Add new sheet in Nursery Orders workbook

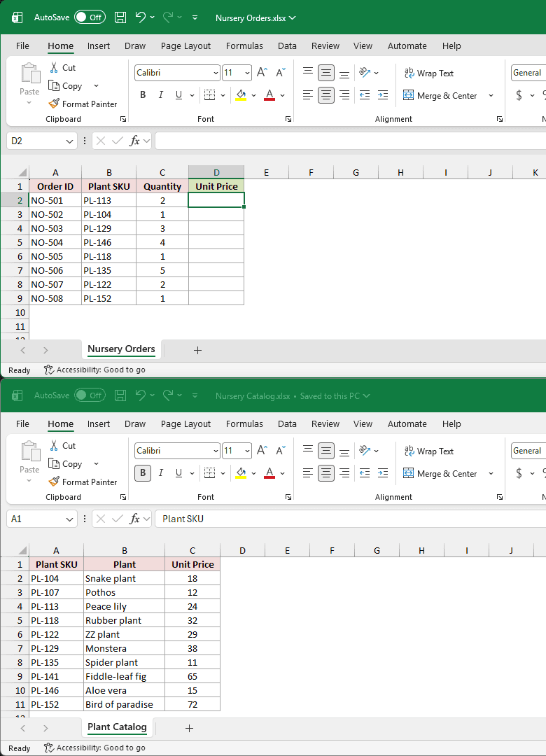point(197,351)
